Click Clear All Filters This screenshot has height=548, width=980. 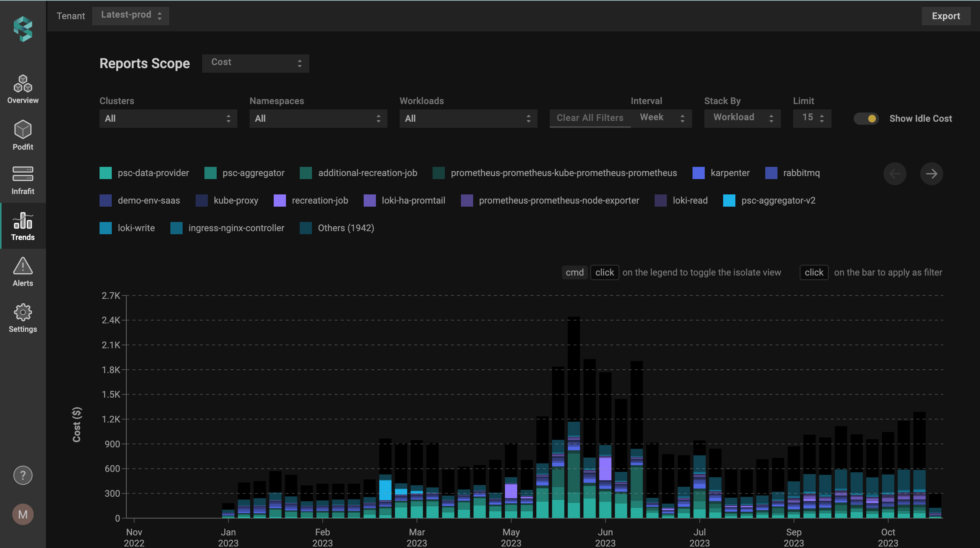pyautogui.click(x=590, y=118)
